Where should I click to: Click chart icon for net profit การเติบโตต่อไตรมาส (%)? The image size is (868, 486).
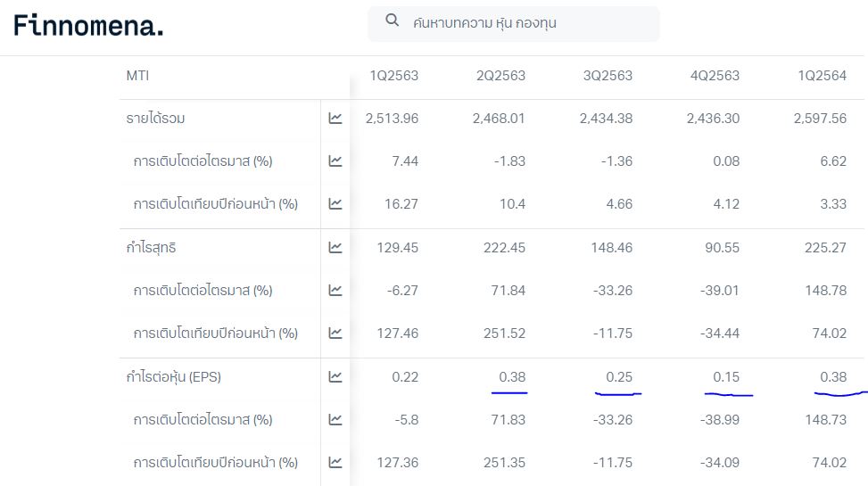pyautogui.click(x=335, y=290)
